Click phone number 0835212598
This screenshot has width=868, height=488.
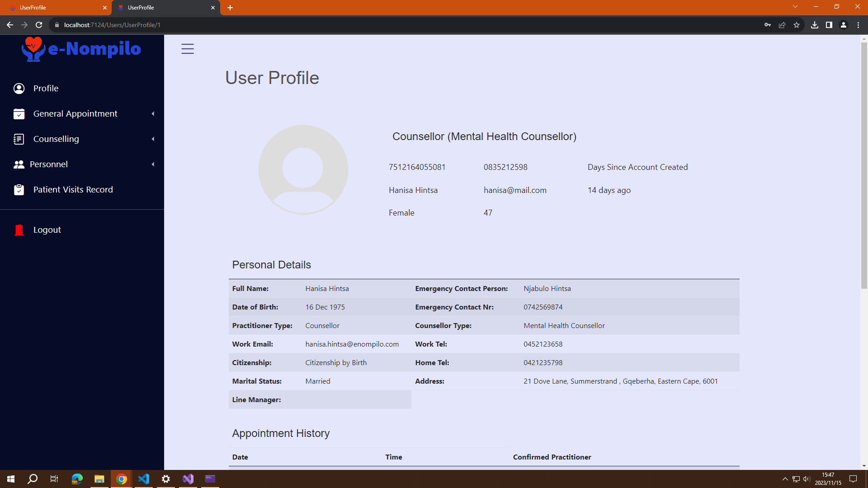pos(505,167)
